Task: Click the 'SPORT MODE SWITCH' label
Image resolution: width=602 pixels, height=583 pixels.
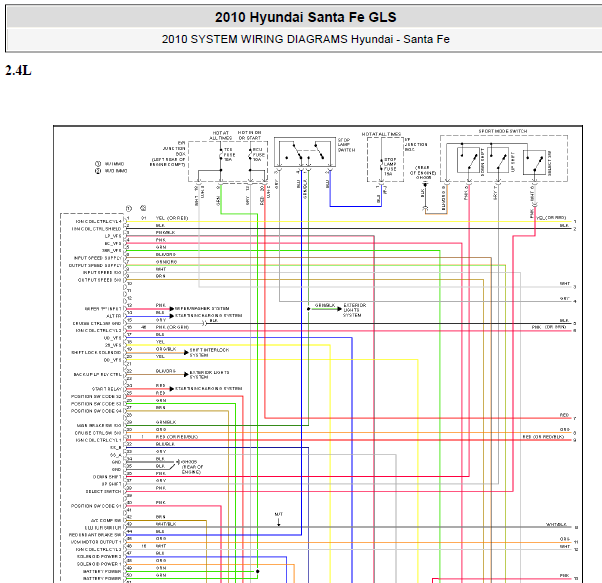Action: click(503, 131)
